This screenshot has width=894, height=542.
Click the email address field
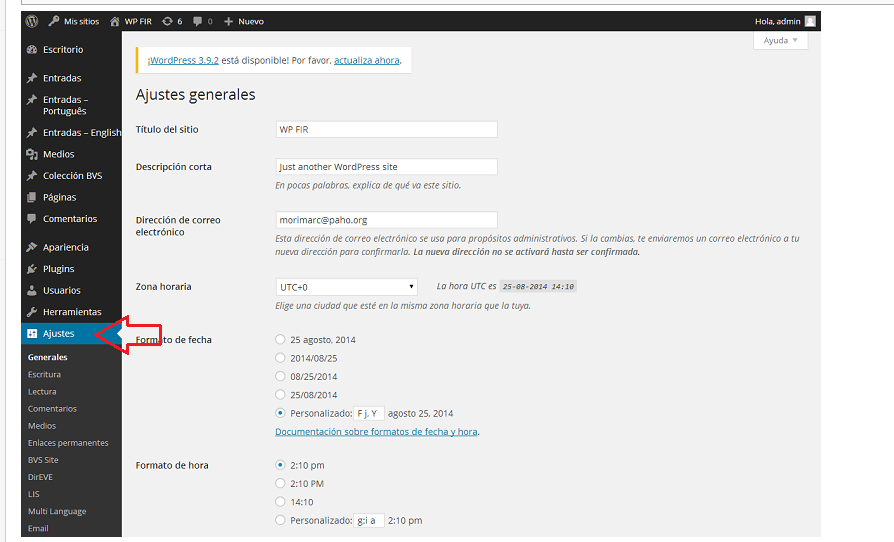(387, 220)
